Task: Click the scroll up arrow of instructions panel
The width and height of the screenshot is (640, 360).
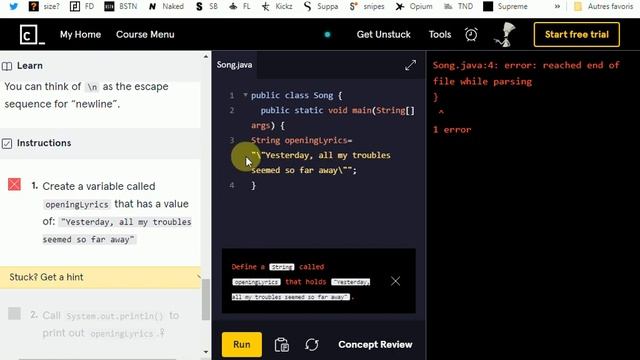Action: pos(206,57)
